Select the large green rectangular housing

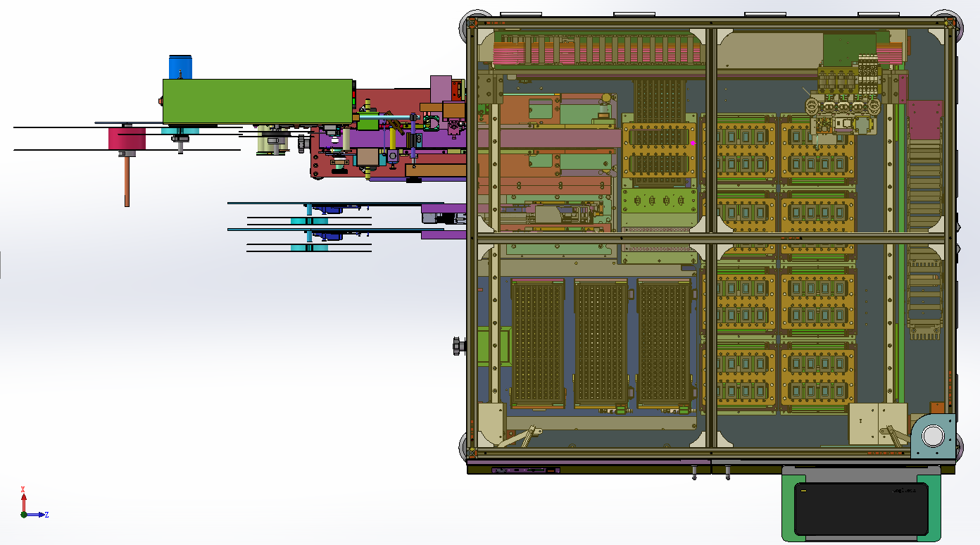pyautogui.click(x=257, y=101)
